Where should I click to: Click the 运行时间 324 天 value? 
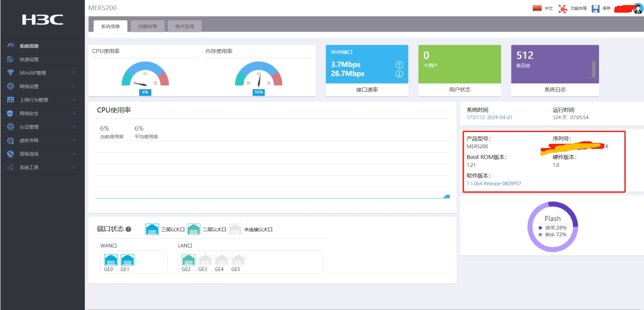[x=571, y=117]
